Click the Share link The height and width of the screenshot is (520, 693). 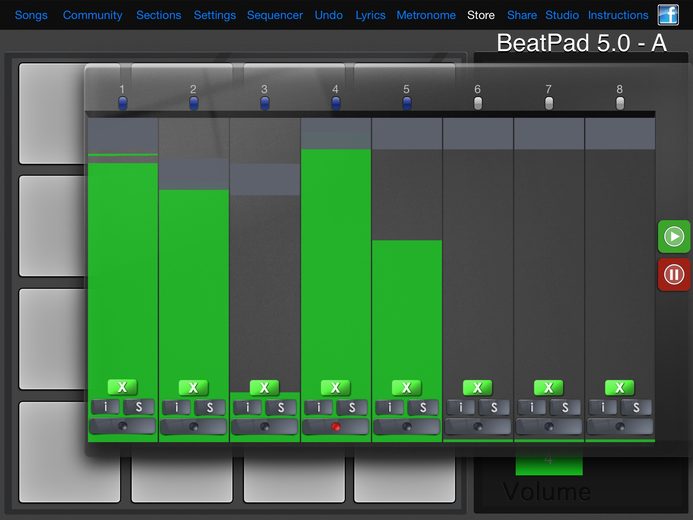pos(522,15)
